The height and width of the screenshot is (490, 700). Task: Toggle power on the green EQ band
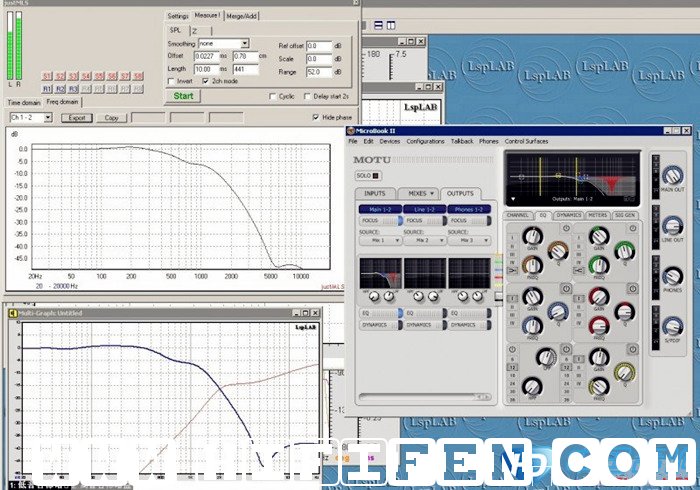pos(633,228)
